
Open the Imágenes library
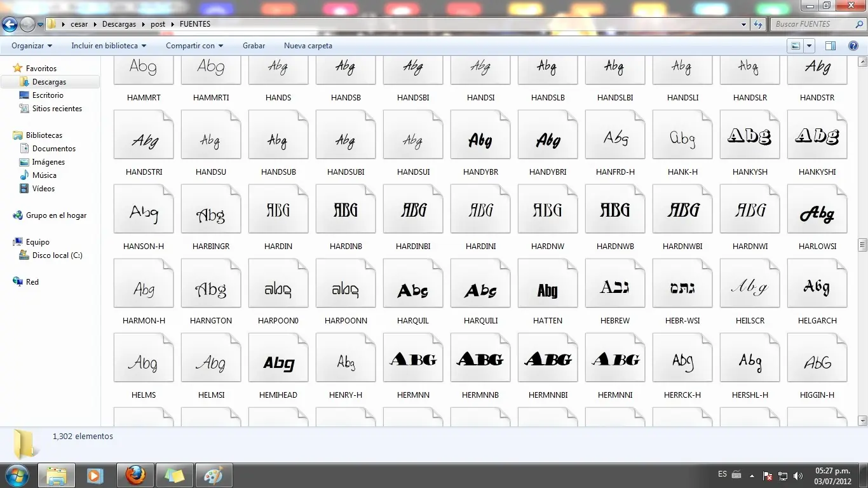[x=48, y=162]
